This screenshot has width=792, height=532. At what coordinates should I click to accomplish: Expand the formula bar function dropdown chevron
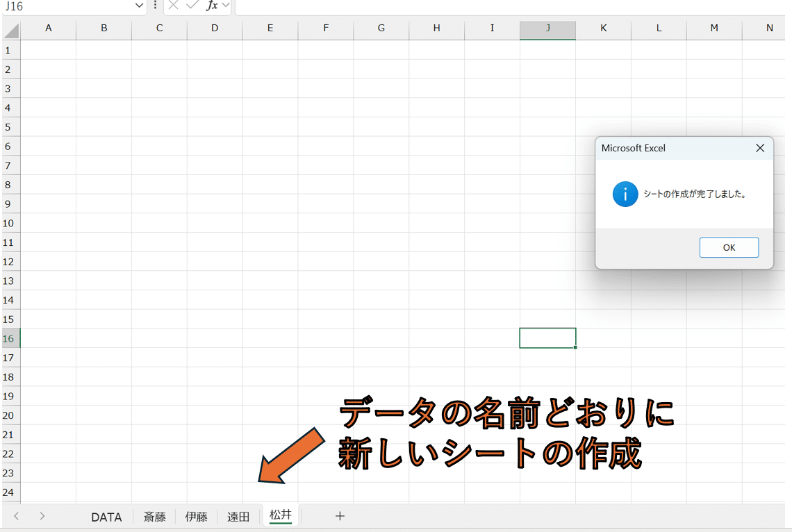[226, 6]
